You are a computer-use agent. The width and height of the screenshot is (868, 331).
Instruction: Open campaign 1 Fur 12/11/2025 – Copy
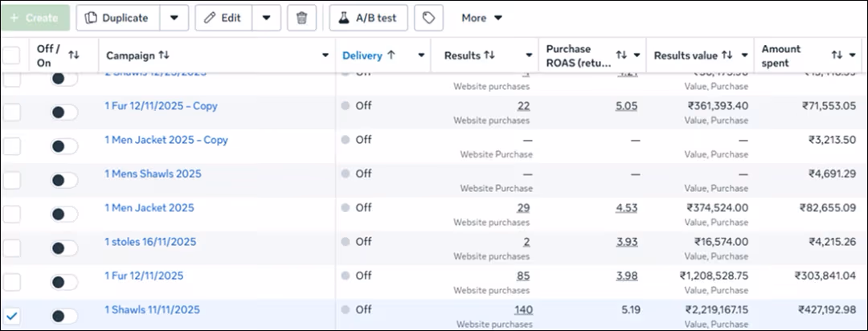coord(161,106)
